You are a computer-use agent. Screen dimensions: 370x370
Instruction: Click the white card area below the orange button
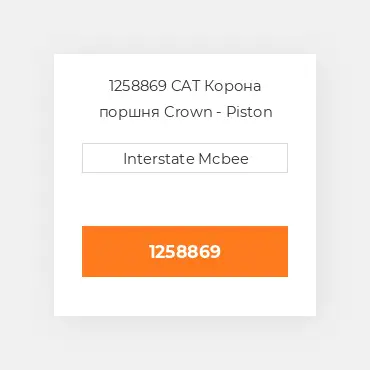pos(185,296)
